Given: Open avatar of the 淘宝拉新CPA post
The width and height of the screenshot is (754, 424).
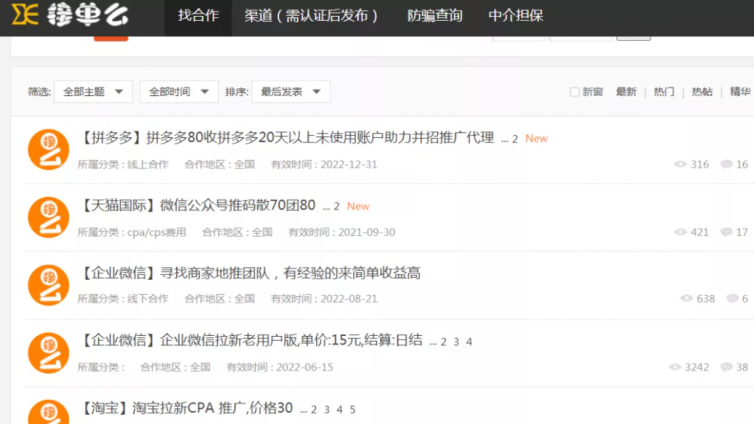Looking at the screenshot, I should pos(49,412).
